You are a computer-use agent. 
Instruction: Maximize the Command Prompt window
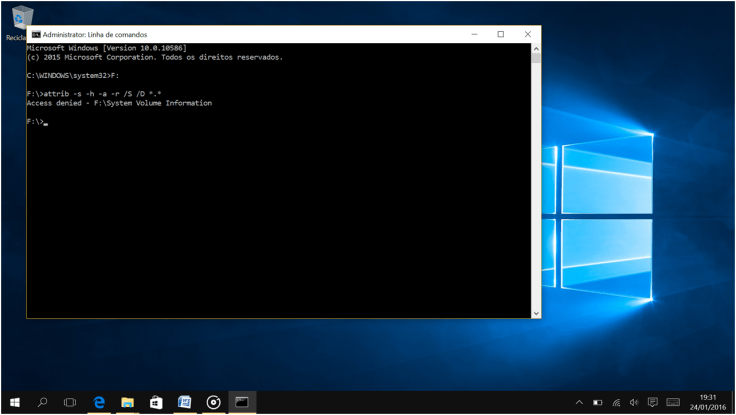[500, 34]
